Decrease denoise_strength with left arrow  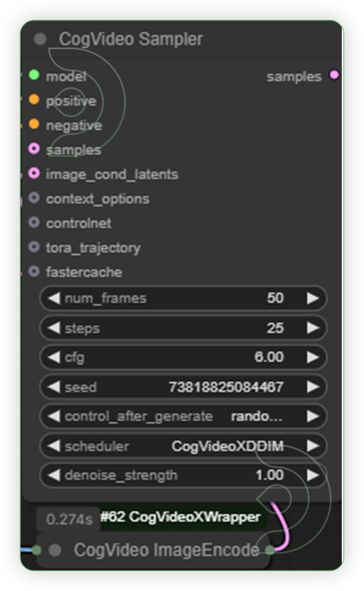54,475
